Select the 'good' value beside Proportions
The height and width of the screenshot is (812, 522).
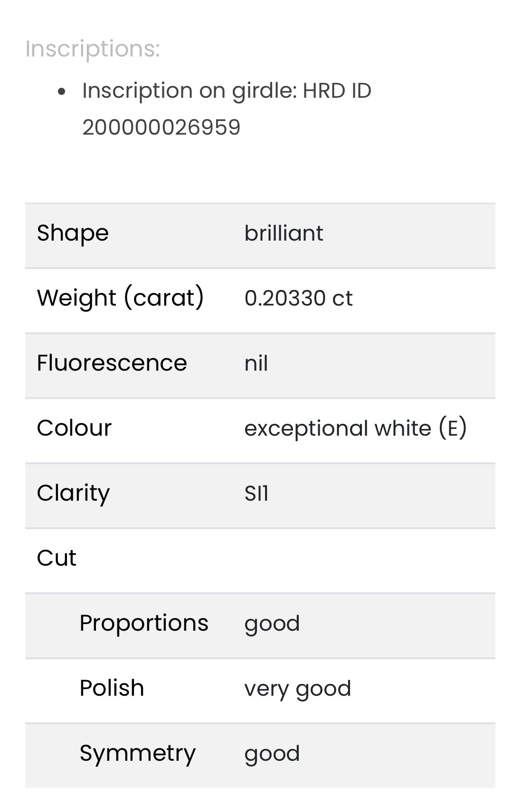tap(272, 624)
